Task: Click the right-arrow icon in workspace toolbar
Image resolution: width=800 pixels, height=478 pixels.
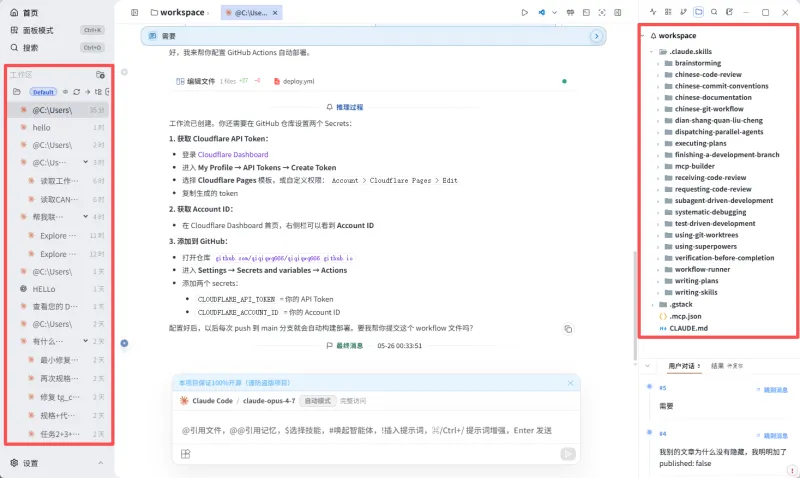Action: coord(88,92)
